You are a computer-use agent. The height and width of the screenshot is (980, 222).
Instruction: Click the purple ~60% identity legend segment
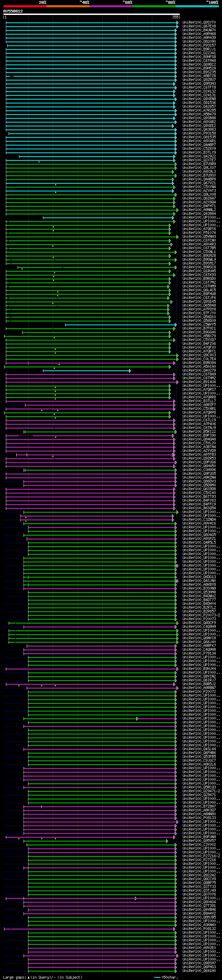pos(111,6)
